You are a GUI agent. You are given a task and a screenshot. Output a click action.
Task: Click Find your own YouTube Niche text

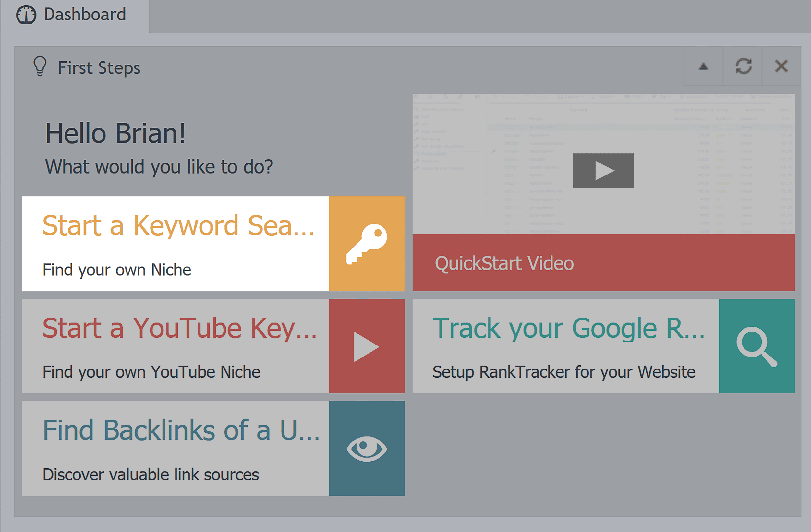pos(151,372)
